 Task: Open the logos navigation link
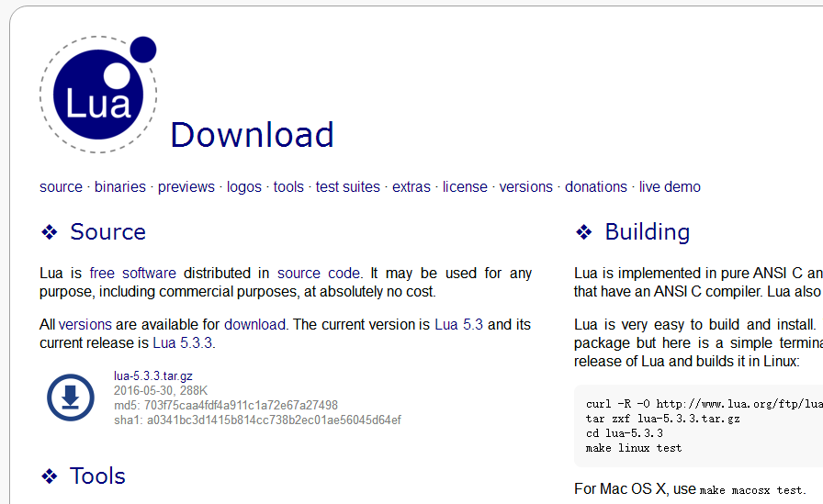point(244,186)
